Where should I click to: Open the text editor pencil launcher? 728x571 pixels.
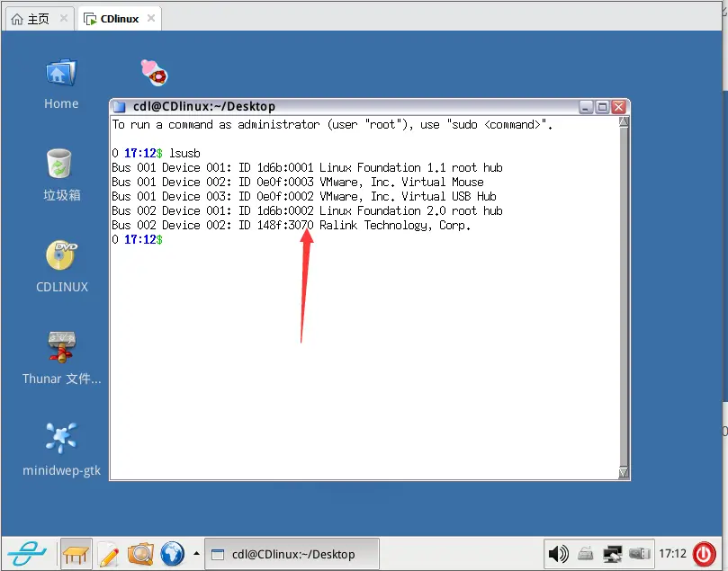click(108, 554)
